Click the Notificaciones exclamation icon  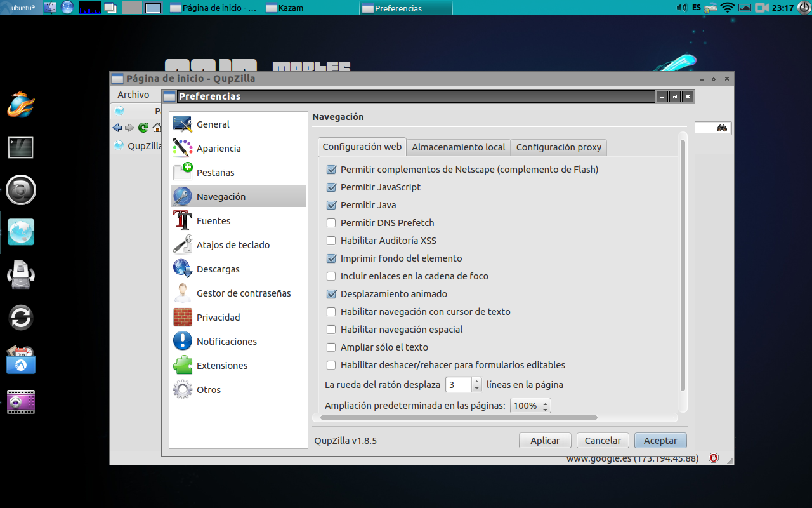coord(183,342)
